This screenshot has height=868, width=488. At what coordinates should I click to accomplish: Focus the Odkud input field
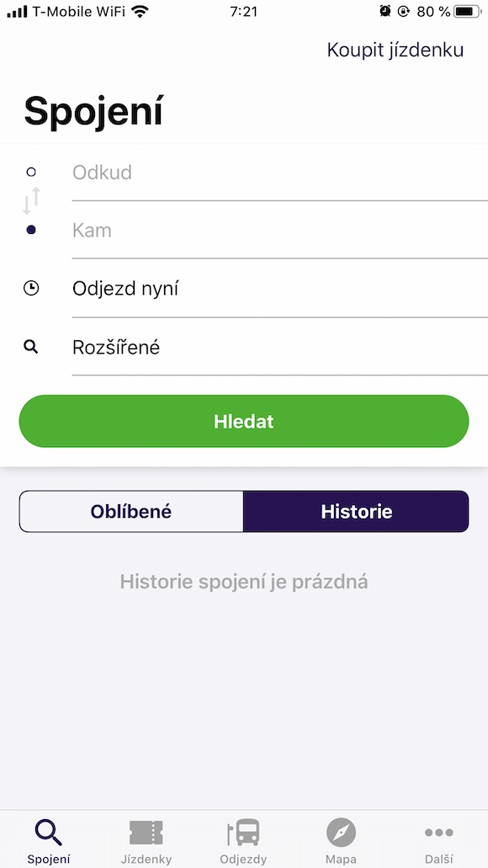[280, 173]
